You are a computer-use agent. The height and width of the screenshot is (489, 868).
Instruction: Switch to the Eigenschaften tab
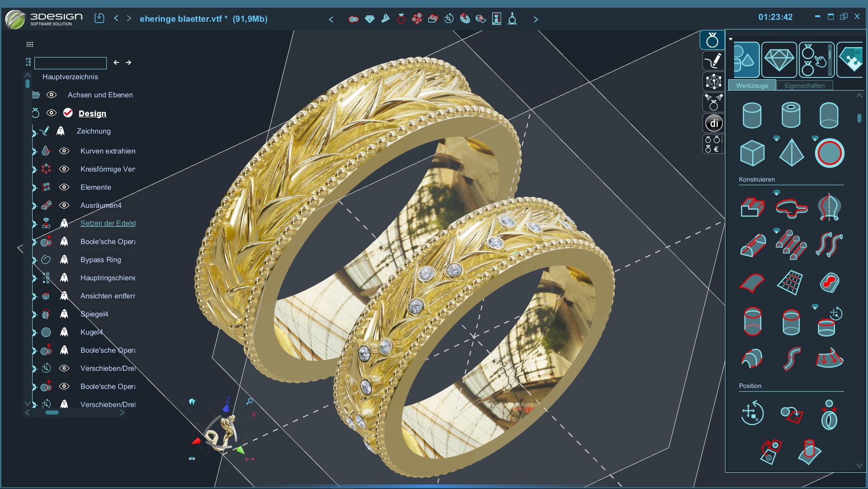(804, 85)
